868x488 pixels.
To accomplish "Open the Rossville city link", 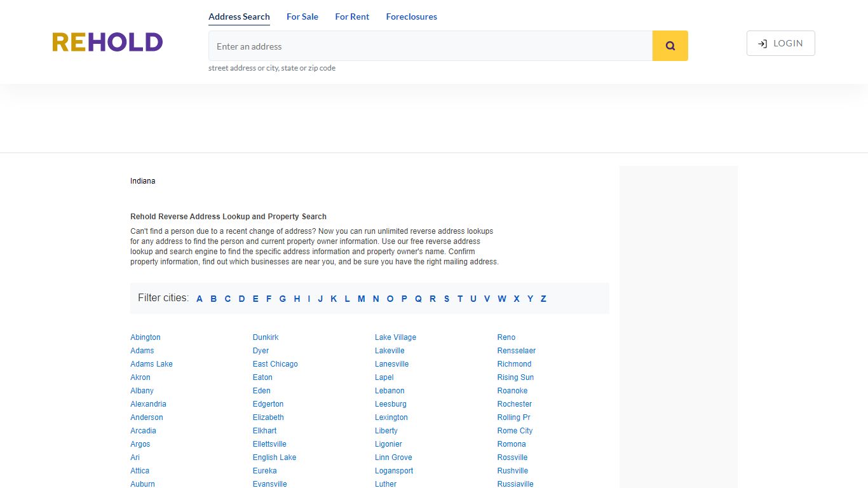I will click(512, 457).
